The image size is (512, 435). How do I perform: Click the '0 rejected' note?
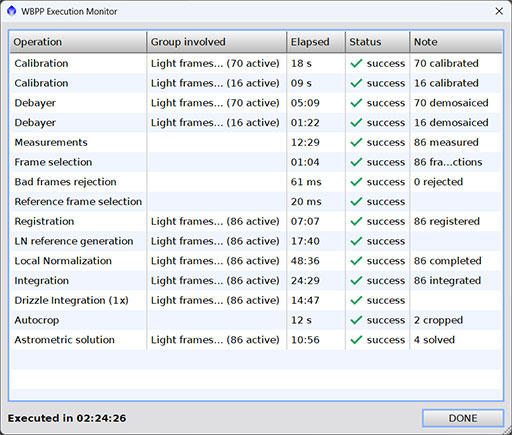click(438, 182)
